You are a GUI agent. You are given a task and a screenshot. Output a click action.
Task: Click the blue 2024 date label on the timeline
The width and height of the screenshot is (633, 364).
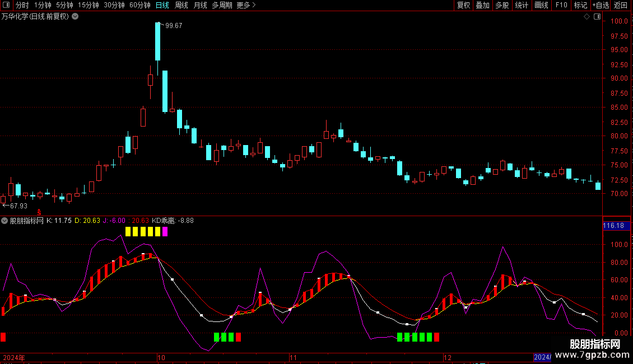542,357
